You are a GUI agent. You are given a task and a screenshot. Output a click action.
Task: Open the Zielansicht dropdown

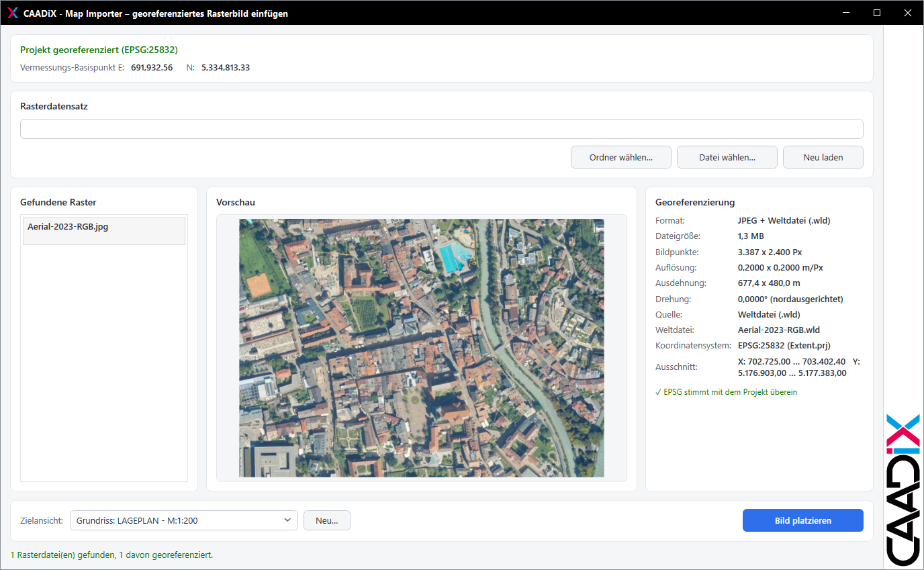(183, 520)
